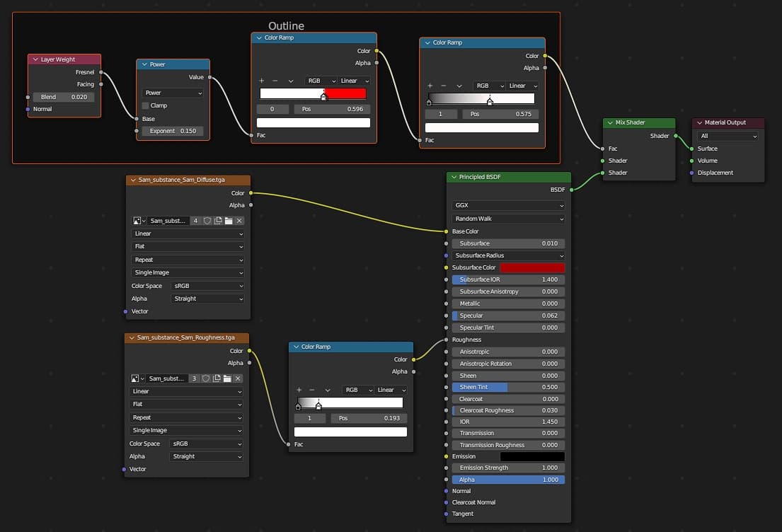Open image folder icon on Diffuse texture node
Viewport: 782px width, 532px height.
(x=229, y=221)
